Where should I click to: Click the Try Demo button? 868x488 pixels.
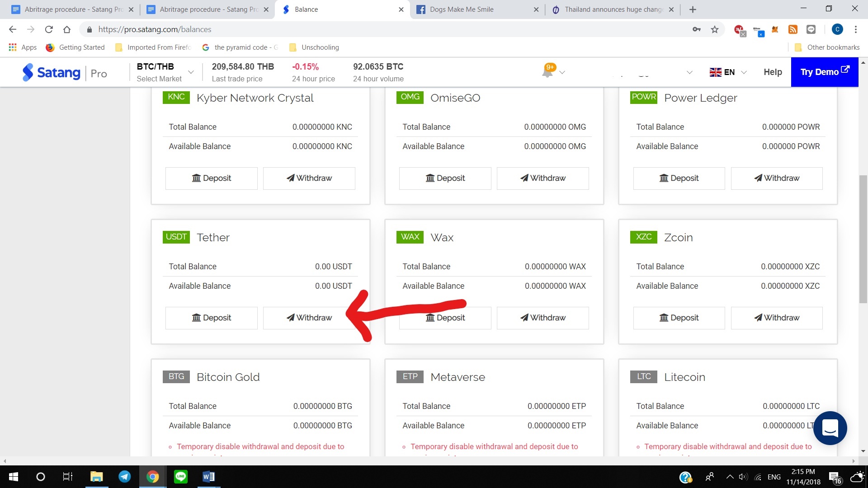click(824, 72)
